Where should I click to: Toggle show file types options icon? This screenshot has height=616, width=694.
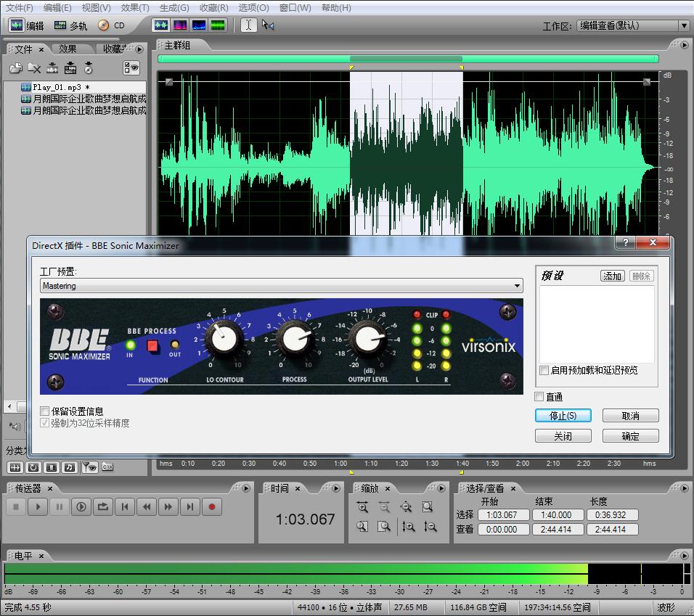click(131, 67)
